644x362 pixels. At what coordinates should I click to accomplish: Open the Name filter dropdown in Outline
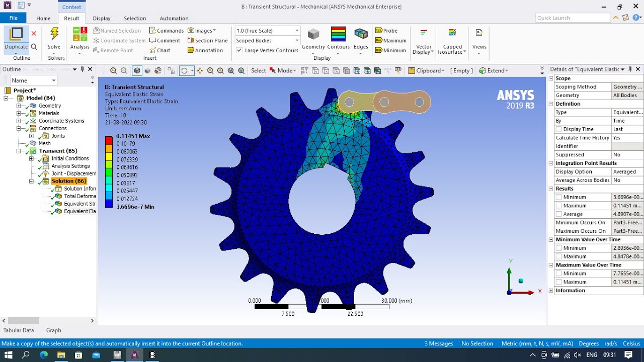click(x=34, y=80)
